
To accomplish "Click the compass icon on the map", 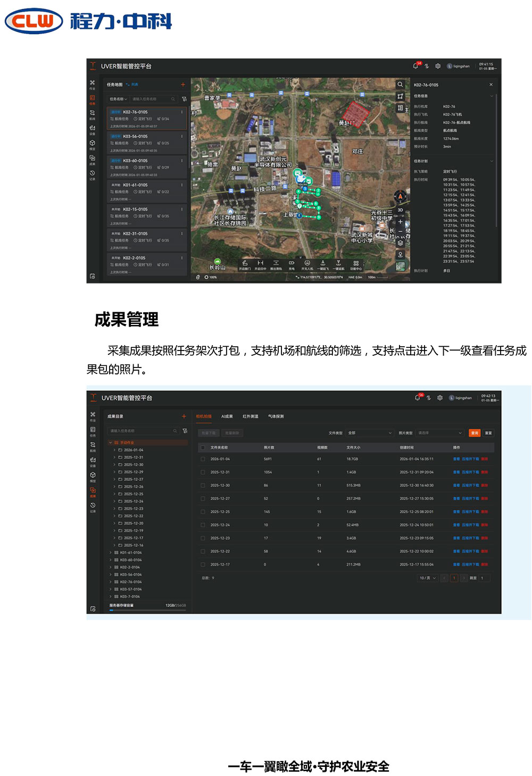I will [400, 197].
